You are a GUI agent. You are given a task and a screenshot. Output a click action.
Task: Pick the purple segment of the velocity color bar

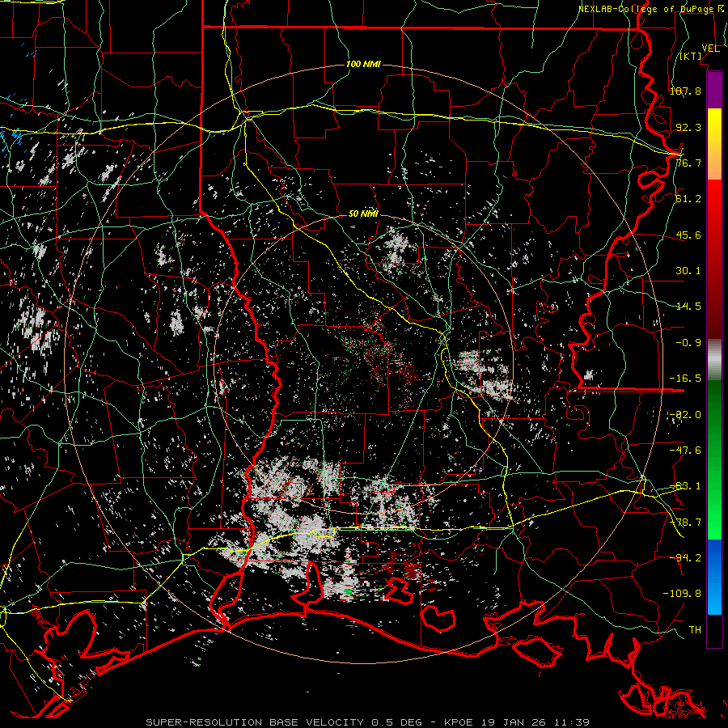[x=714, y=91]
